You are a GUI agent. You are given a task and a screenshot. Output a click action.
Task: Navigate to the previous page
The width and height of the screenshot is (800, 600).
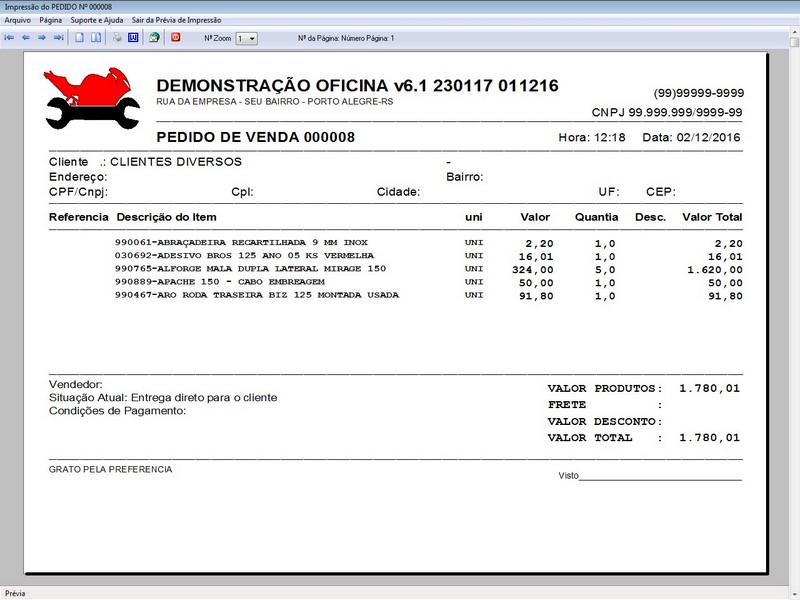[25, 37]
